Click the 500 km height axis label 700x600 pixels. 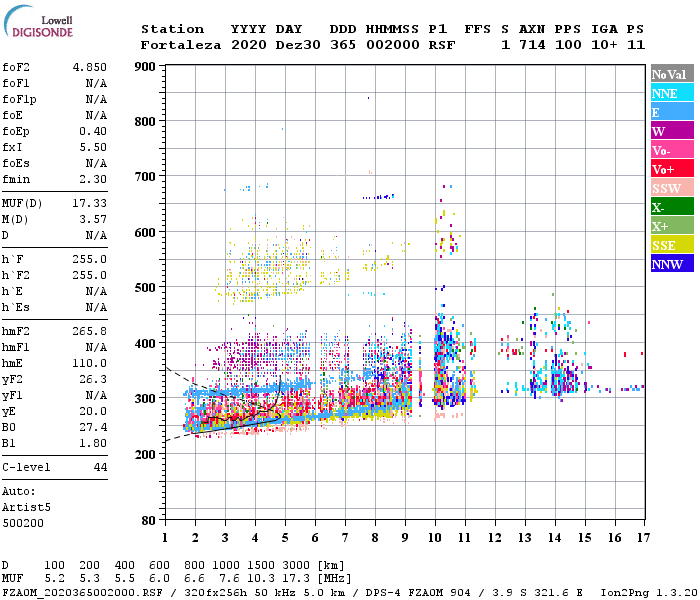coord(145,288)
